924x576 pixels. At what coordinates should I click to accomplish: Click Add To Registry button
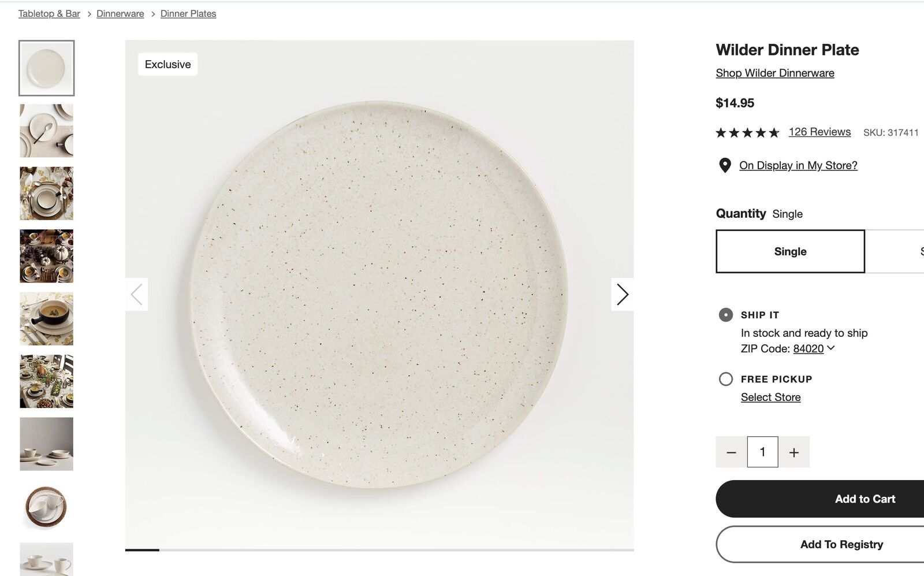tap(841, 544)
